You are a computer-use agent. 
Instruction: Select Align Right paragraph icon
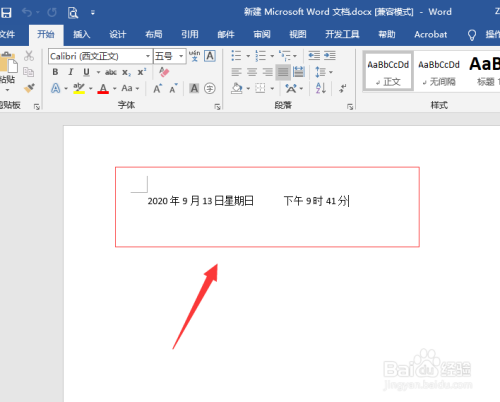(267, 72)
